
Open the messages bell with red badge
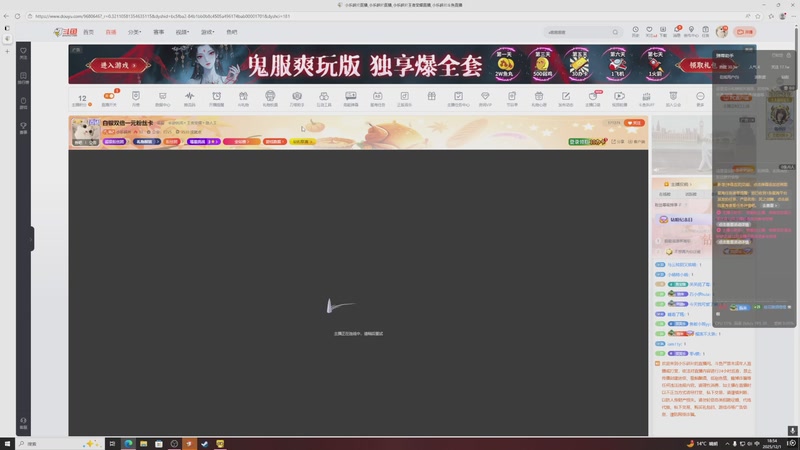[677, 30]
